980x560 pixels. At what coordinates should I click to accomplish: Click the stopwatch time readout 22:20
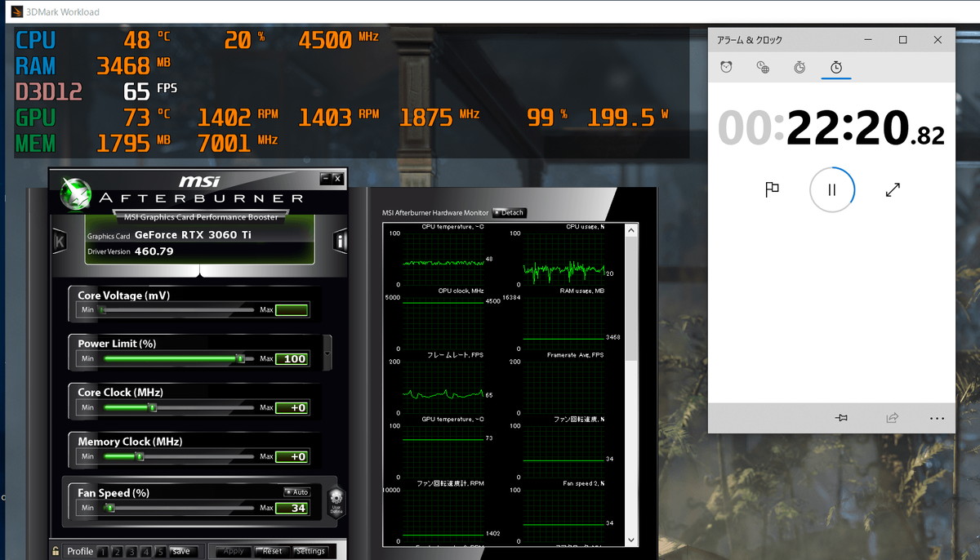pos(846,128)
